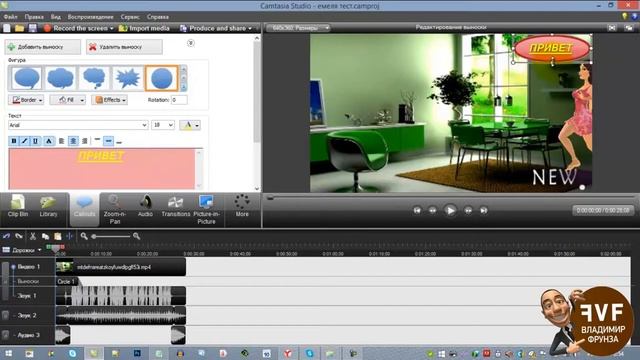
Task: Select the speech bubble callout shape
Action: click(x=27, y=78)
